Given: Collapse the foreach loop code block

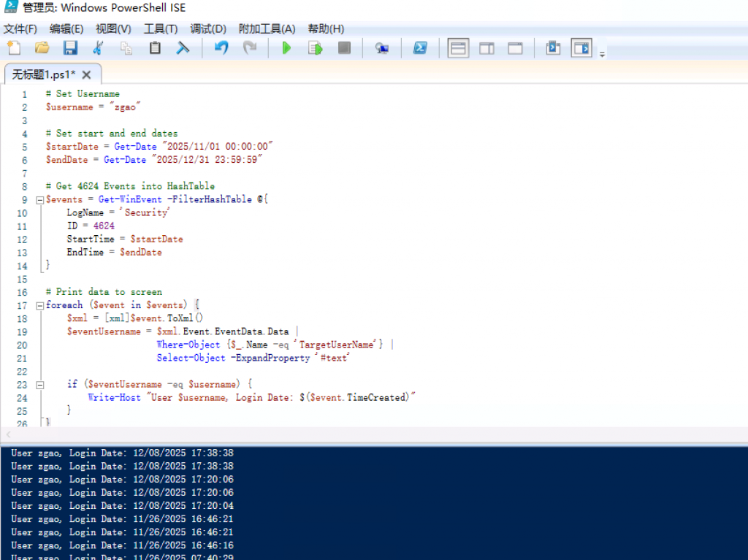Looking at the screenshot, I should point(39,305).
